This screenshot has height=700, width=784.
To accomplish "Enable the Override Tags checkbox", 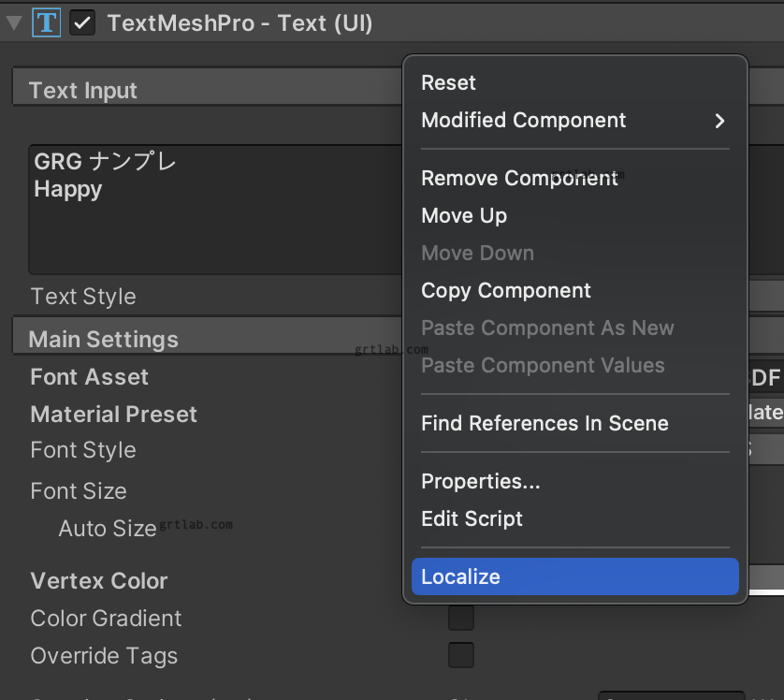I will coord(460,655).
